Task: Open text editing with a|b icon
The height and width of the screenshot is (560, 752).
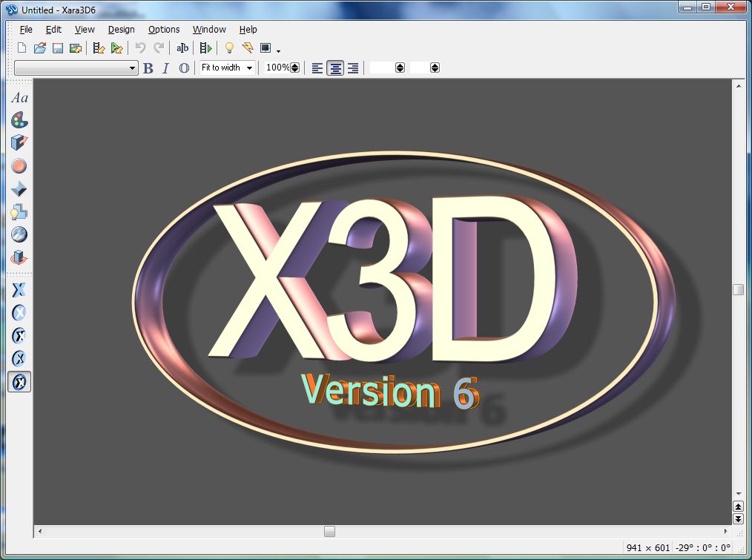Action: point(182,48)
